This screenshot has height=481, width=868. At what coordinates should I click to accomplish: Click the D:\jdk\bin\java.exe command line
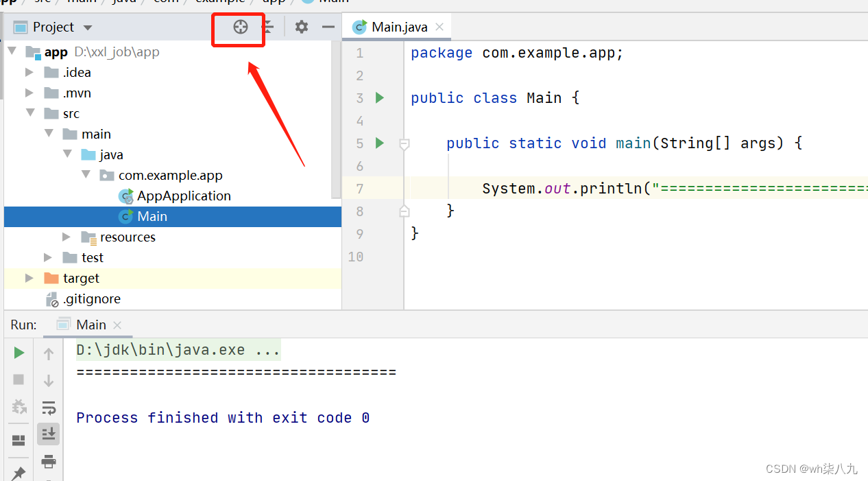178,350
